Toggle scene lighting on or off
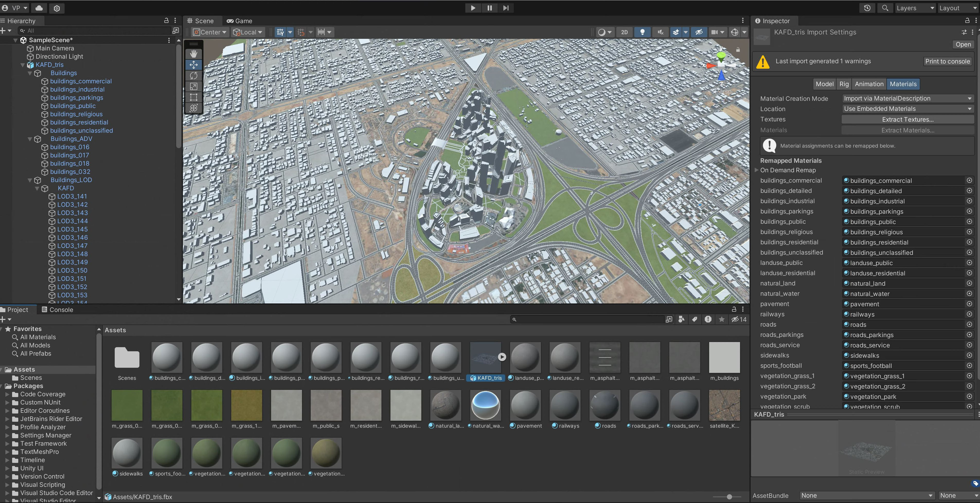Viewport: 980px width, 503px height. 643,32
